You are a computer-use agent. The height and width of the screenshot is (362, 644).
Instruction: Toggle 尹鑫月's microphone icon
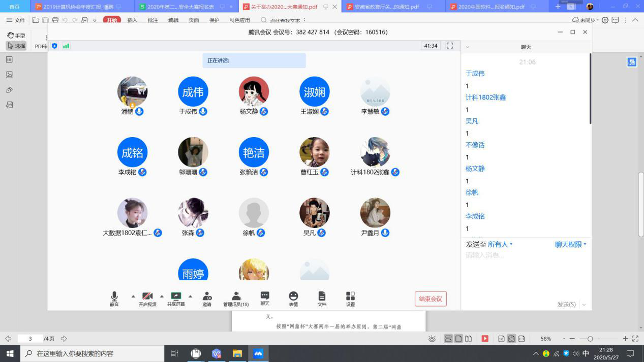tap(385, 233)
